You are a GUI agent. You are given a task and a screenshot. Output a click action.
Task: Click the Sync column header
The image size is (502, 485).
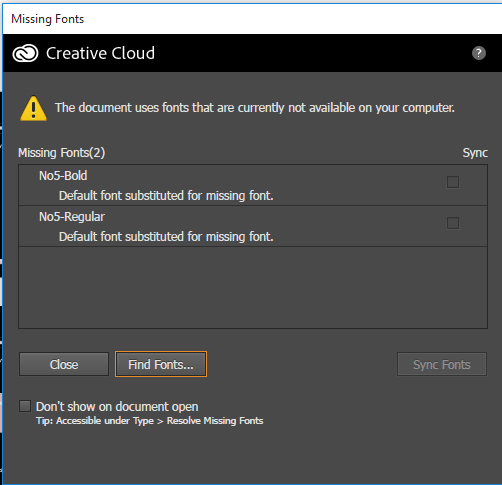coord(475,153)
